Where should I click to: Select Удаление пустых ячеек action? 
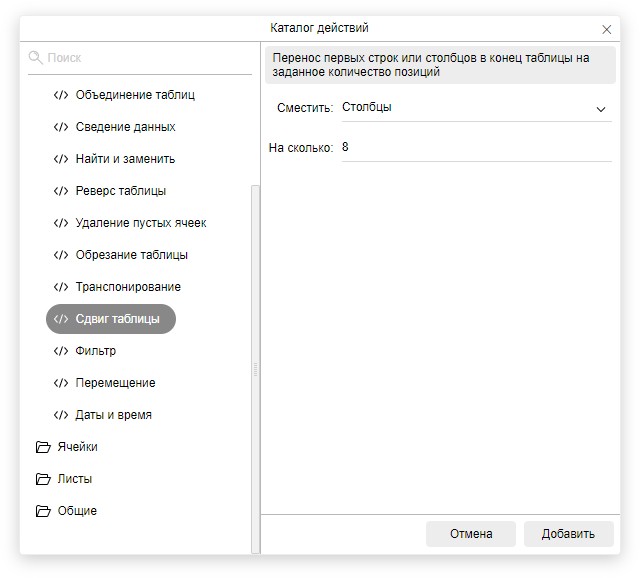pos(140,223)
